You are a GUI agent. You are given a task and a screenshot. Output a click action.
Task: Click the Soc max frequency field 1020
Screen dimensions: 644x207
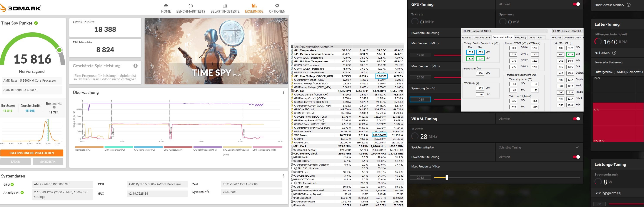pyautogui.click(x=570, y=54)
